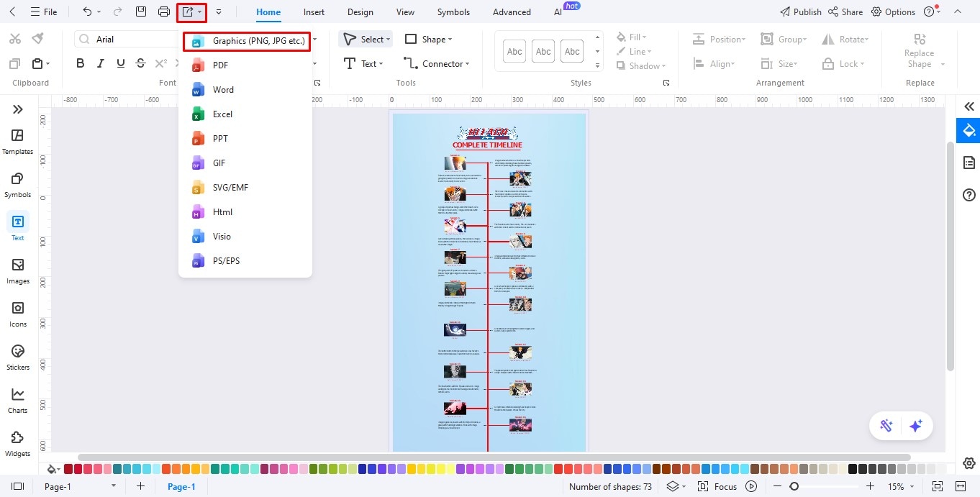Choose GIF export option

click(245, 163)
